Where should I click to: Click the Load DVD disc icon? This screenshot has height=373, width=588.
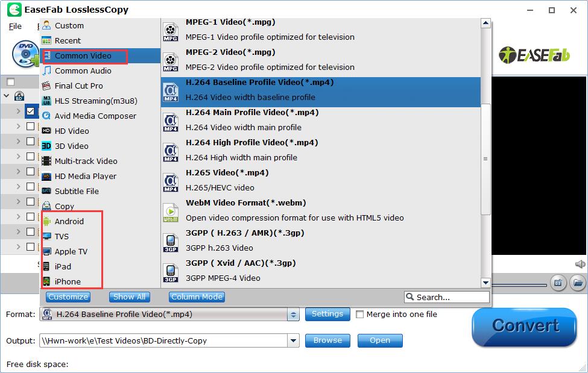(25, 54)
